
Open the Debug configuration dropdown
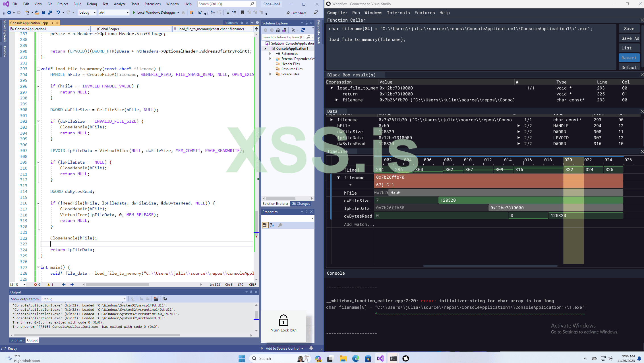tap(87, 12)
